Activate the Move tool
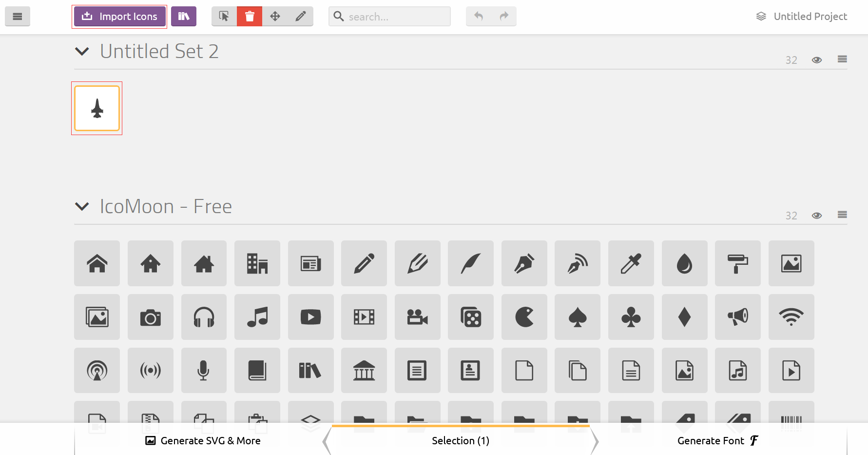 (x=275, y=17)
